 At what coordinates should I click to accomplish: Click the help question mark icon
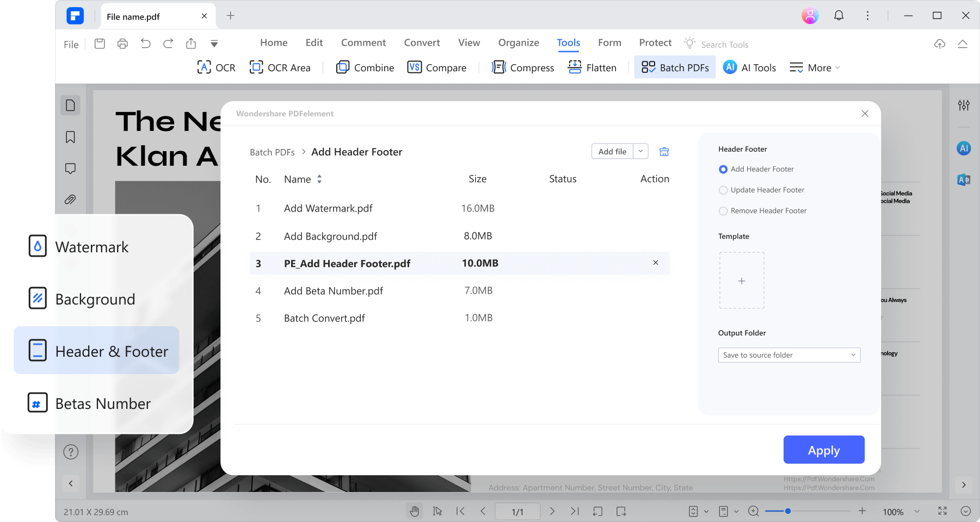click(71, 452)
